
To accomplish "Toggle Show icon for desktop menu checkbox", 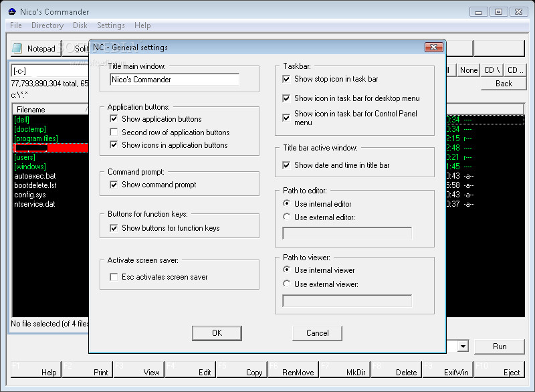I will click(x=286, y=98).
